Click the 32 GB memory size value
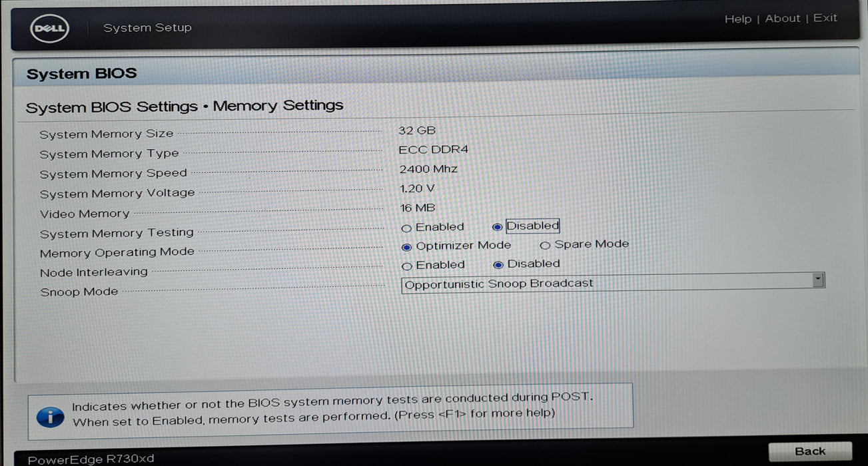Viewport: 868px width, 466px height. click(x=417, y=130)
